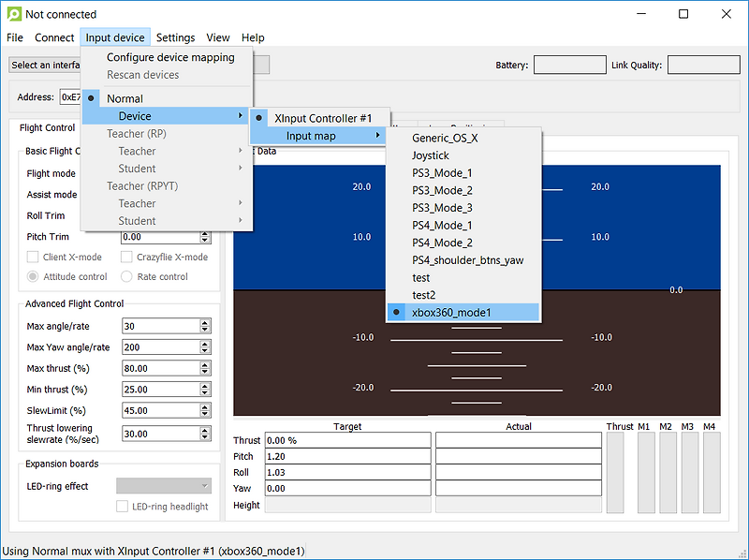The height and width of the screenshot is (560, 749).
Task: Select XInput Controller #1 device
Action: pyautogui.click(x=322, y=118)
